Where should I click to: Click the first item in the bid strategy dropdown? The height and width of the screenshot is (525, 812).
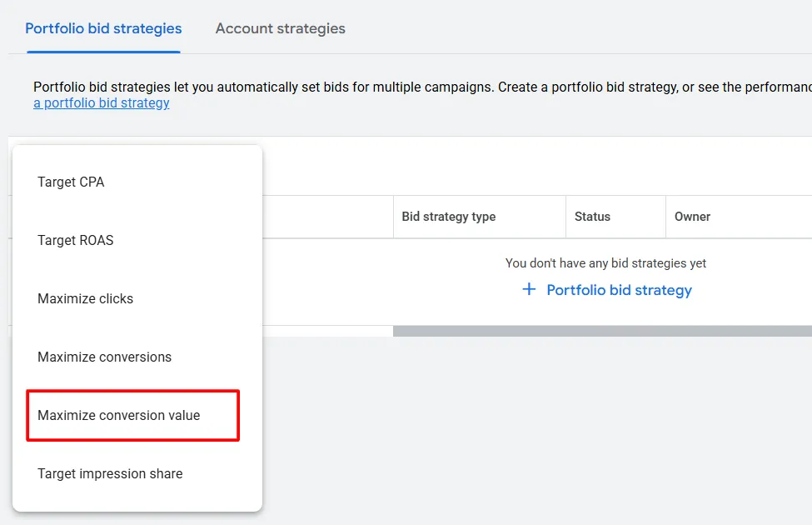pyautogui.click(x=70, y=182)
